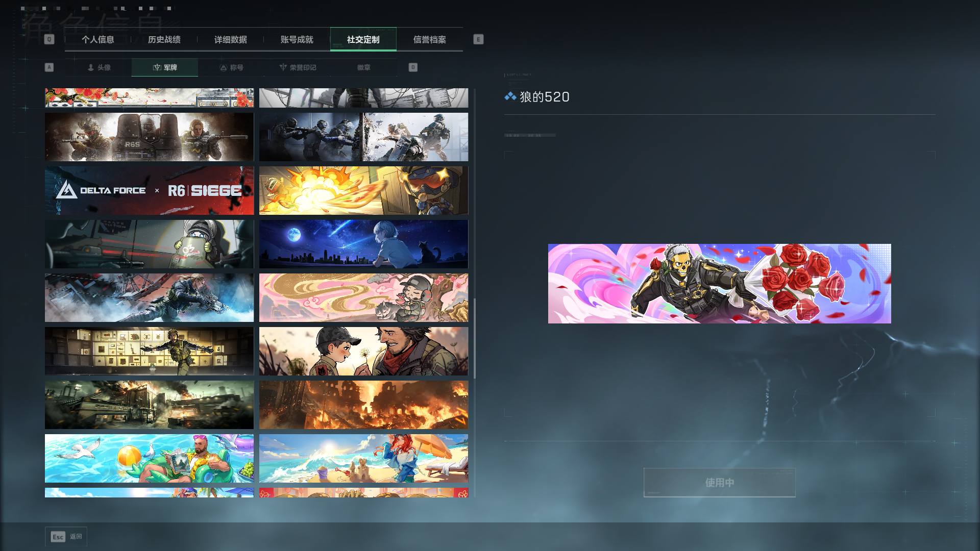Screen dimensions: 980x551
Task: Open the 荣誉印记 sub-tab
Action: (x=298, y=67)
